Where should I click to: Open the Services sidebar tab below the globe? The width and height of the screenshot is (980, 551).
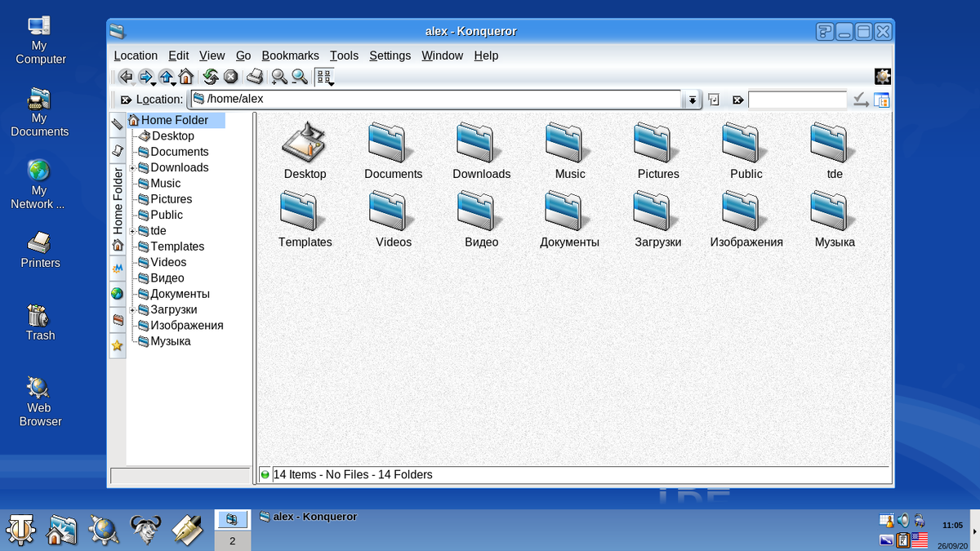pos(118,319)
